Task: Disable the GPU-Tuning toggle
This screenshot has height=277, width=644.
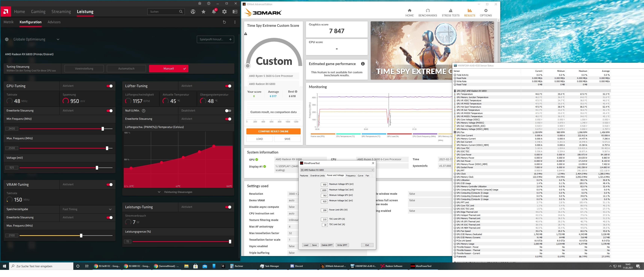Action: click(110, 86)
